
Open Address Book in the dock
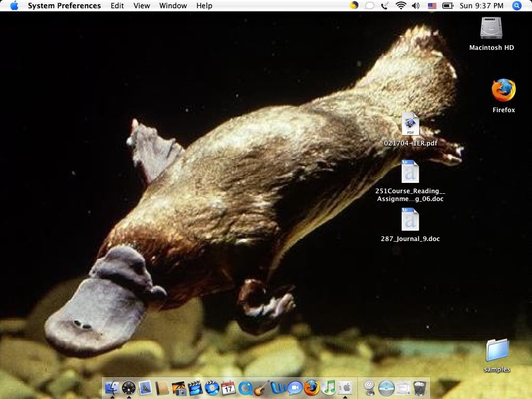(x=163, y=388)
